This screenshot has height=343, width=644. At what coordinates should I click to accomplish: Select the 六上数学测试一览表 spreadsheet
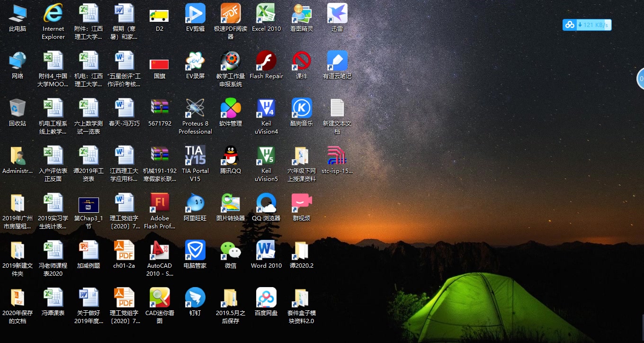(89, 108)
